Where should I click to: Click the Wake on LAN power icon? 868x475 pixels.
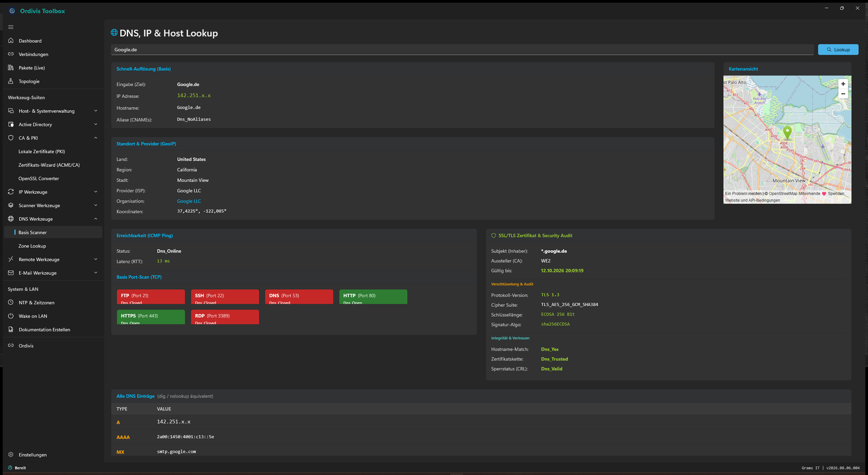click(x=11, y=316)
